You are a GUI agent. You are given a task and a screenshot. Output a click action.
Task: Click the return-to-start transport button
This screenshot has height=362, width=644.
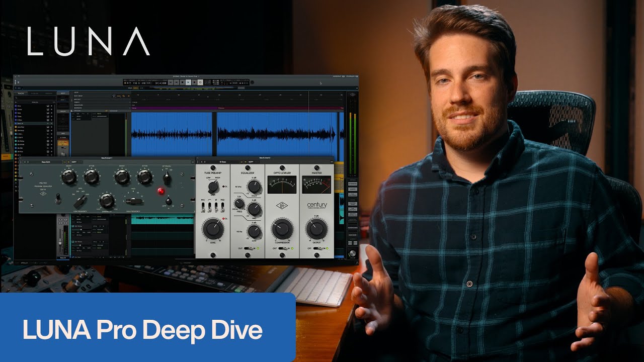coord(171,82)
